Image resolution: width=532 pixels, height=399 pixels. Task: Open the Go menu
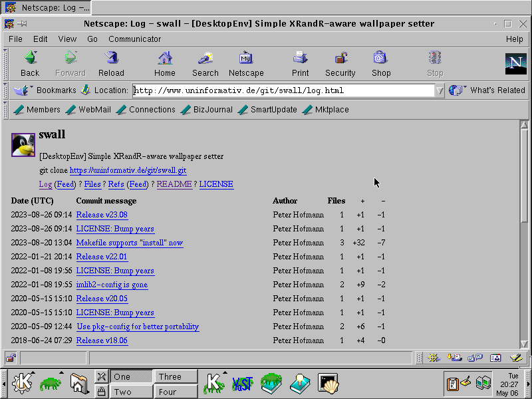92,39
